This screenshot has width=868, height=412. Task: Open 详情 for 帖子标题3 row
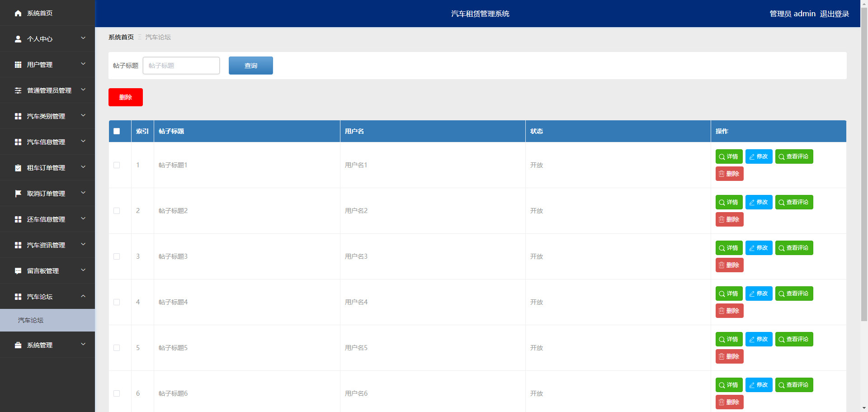729,248
